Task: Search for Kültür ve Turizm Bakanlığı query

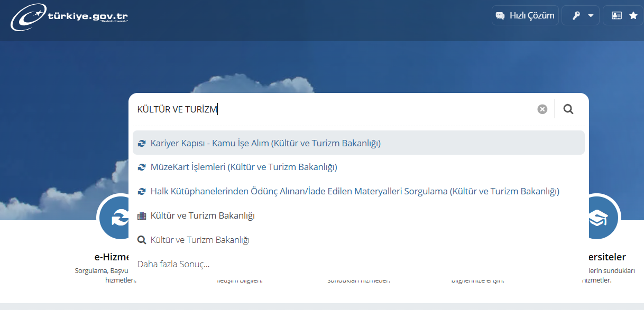Action: click(200, 240)
